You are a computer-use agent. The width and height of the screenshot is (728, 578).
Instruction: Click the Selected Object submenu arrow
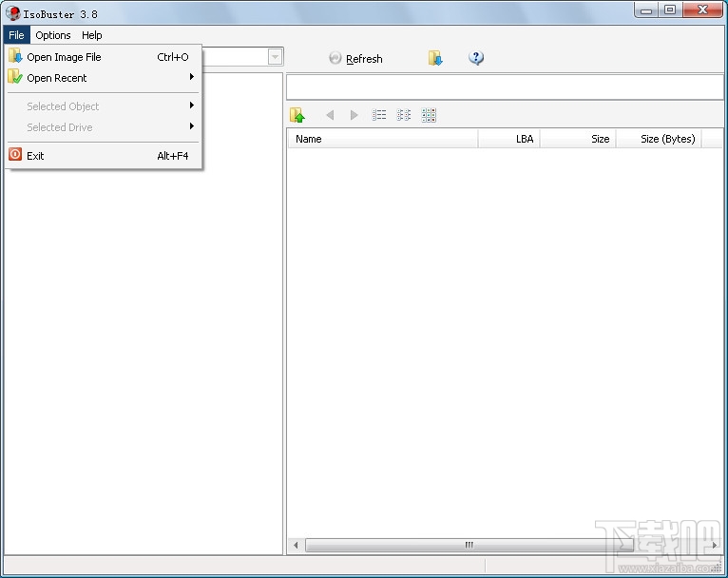click(192, 106)
